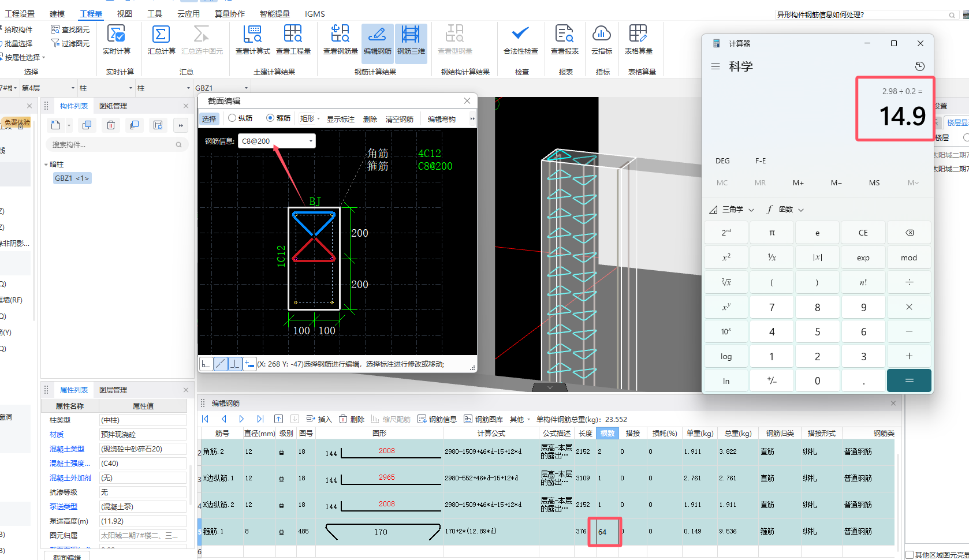Go to last rebar row icon
Image resolution: width=969 pixels, height=560 pixels.
(260, 419)
